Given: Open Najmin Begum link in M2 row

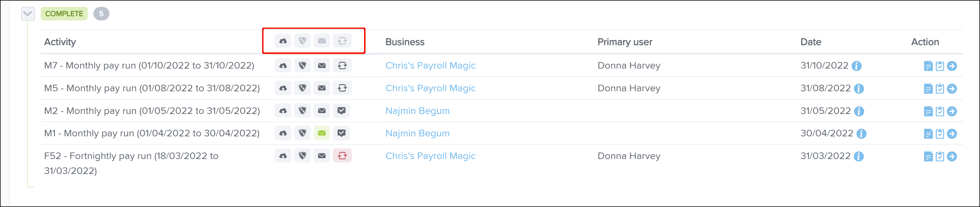Looking at the screenshot, I should point(417,111).
